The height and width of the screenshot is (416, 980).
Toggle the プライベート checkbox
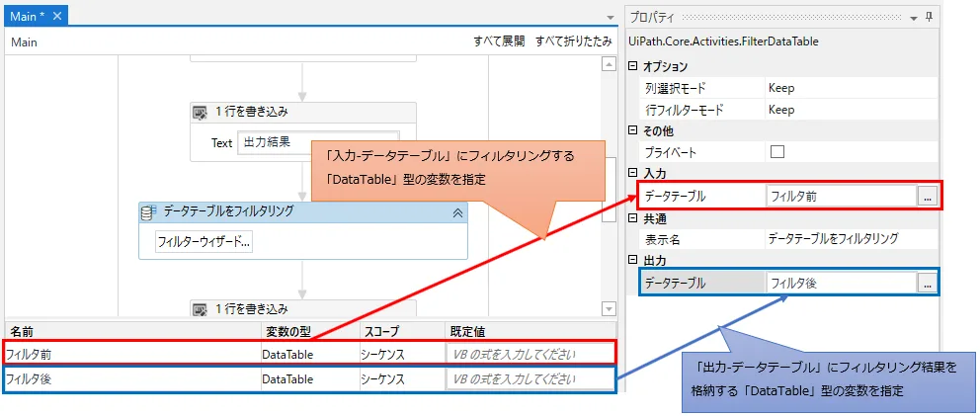[x=776, y=151]
